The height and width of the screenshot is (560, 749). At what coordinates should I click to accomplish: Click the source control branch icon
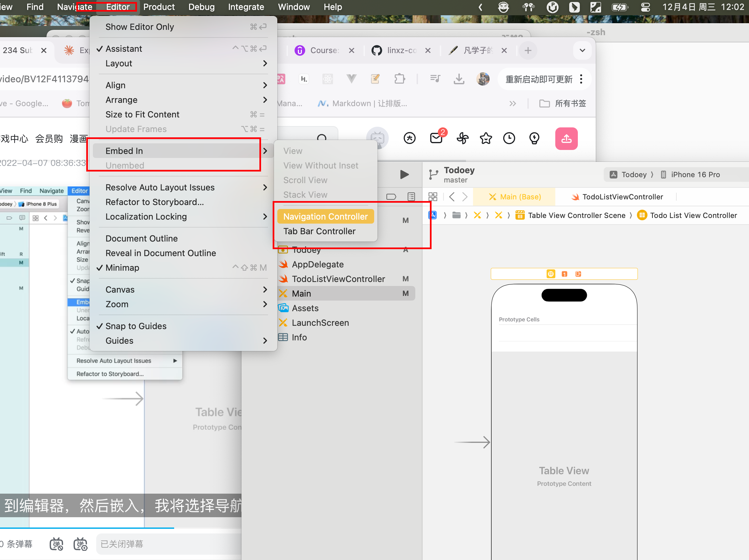[x=433, y=175]
